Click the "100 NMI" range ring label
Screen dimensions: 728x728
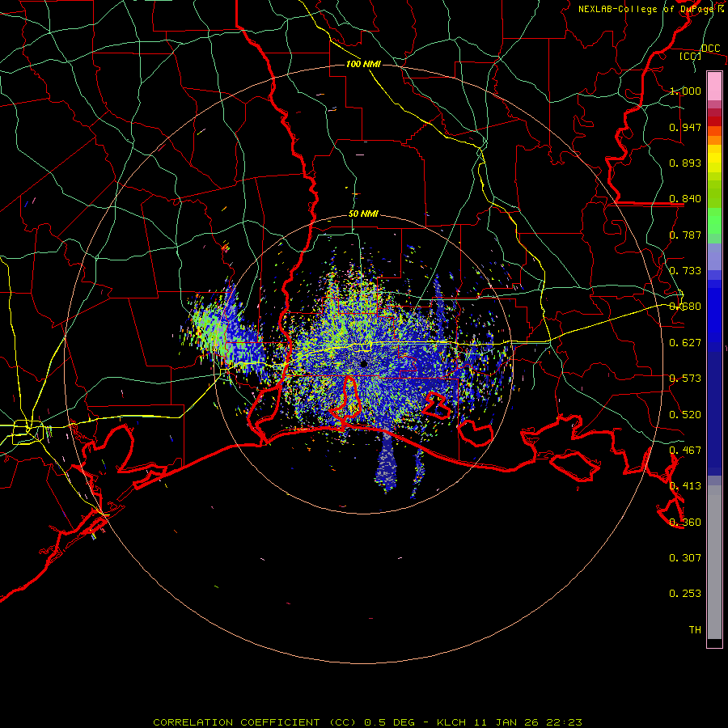tap(363, 64)
